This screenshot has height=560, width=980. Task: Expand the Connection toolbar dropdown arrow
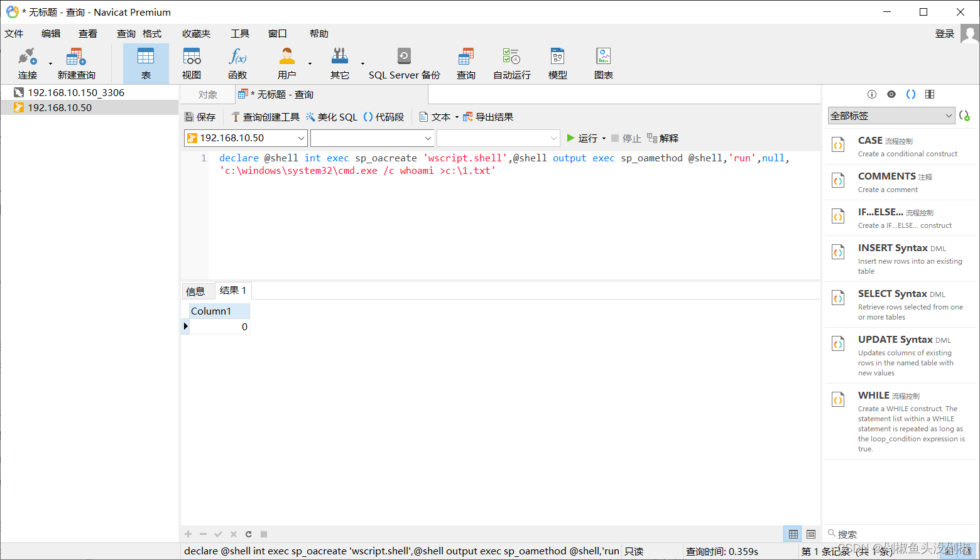(x=51, y=63)
